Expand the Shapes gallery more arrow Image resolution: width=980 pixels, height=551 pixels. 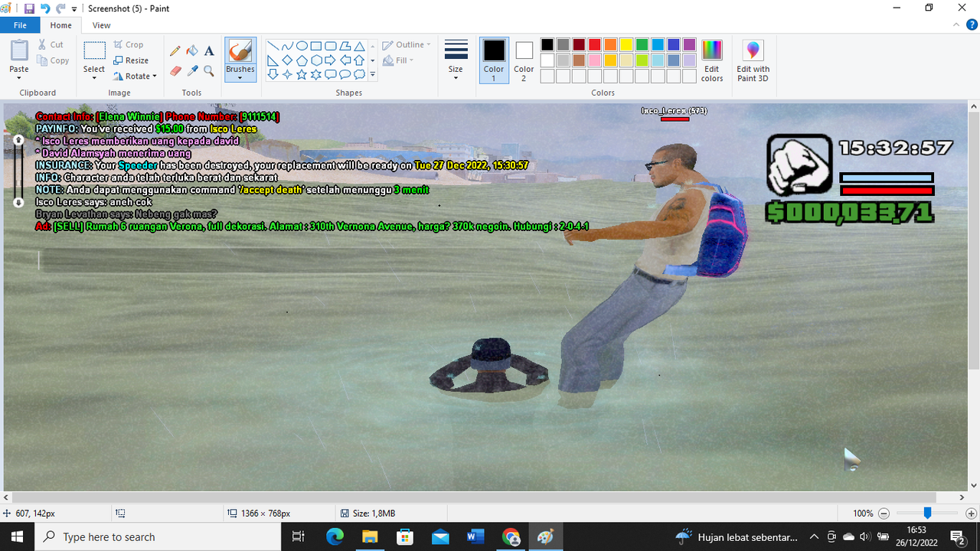click(373, 74)
